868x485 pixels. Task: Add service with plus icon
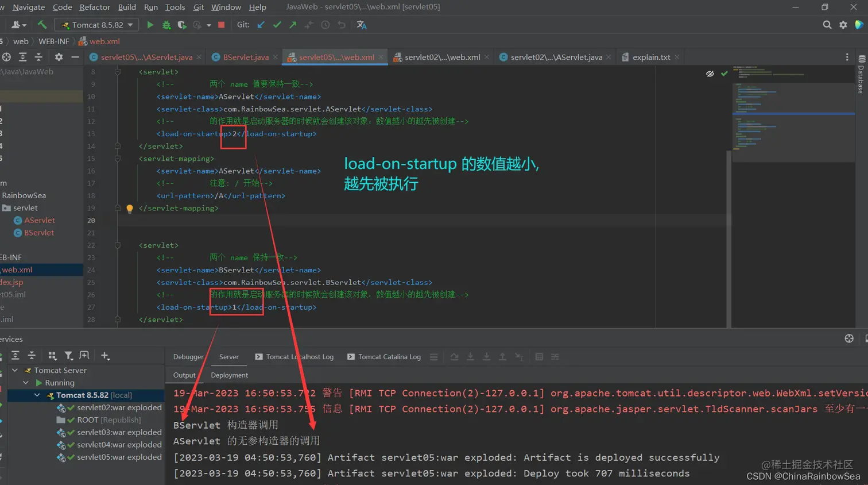pyautogui.click(x=105, y=356)
